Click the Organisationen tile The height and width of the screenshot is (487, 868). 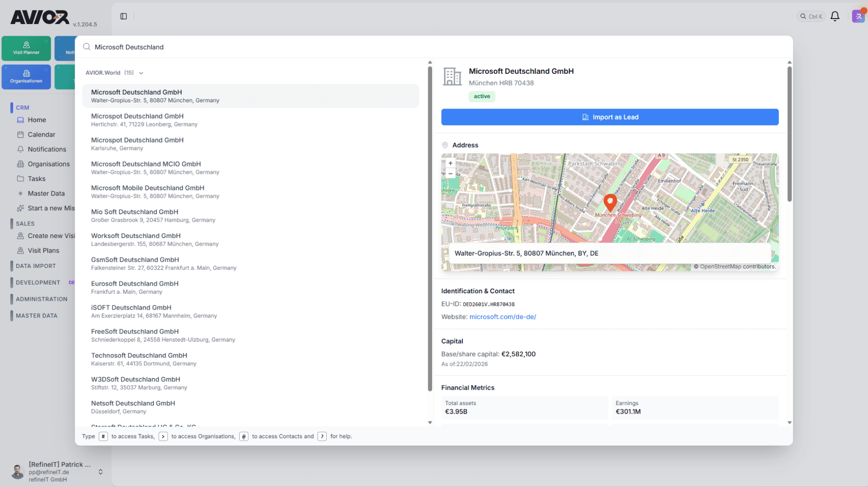click(x=26, y=76)
